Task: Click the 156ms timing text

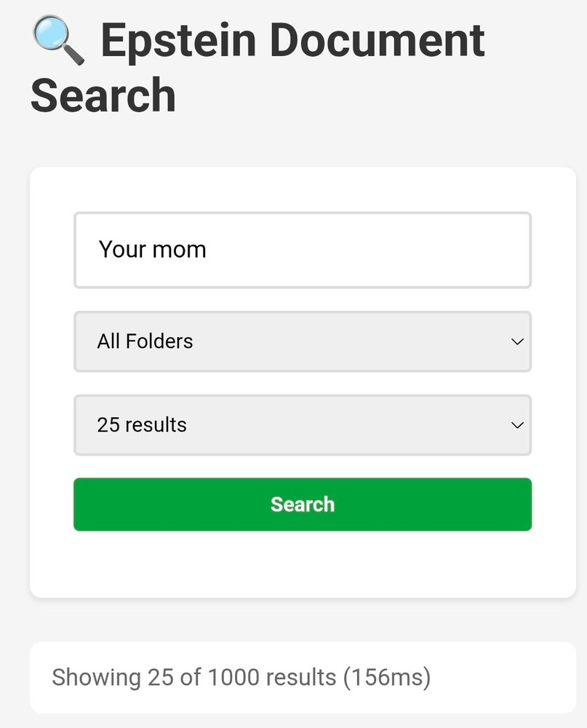Action: click(387, 677)
